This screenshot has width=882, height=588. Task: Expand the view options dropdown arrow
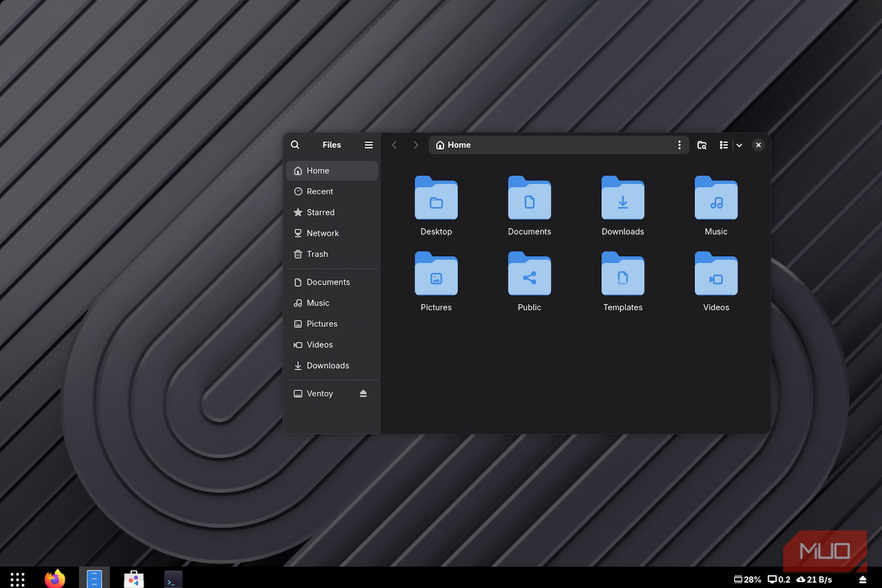click(x=739, y=145)
